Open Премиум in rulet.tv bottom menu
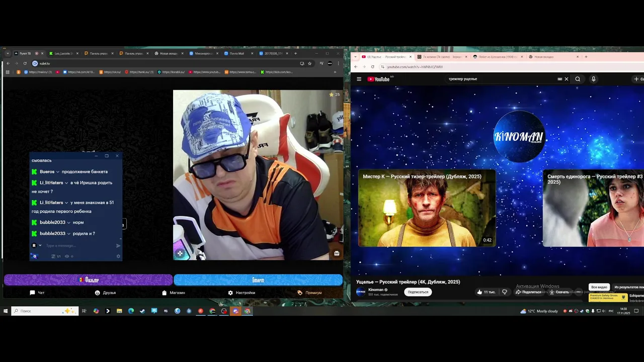 tap(309, 293)
